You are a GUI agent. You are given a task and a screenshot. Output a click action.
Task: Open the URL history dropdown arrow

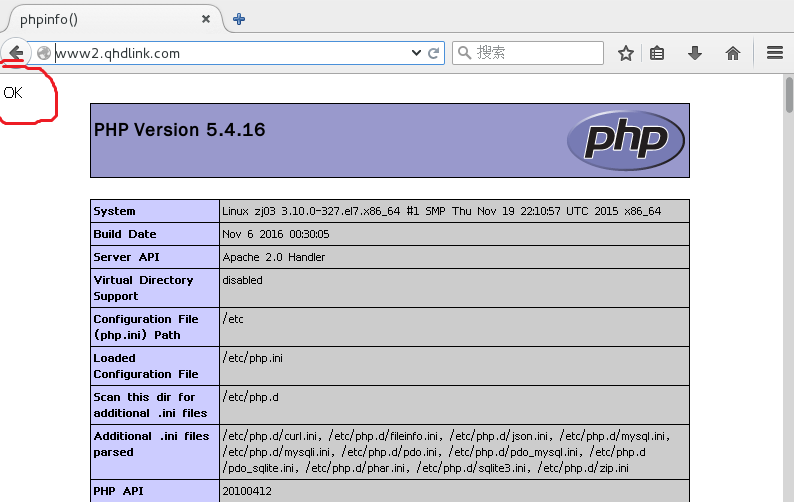coord(416,53)
